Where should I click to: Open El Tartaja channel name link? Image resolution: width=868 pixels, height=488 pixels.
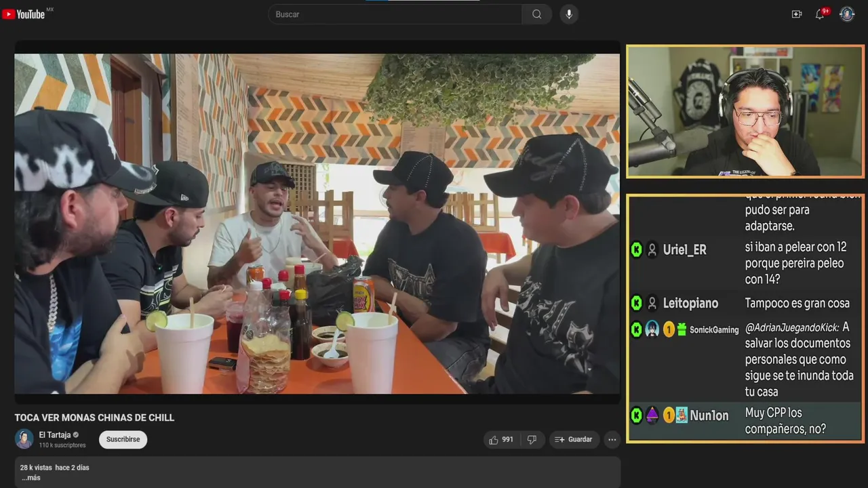(55, 435)
